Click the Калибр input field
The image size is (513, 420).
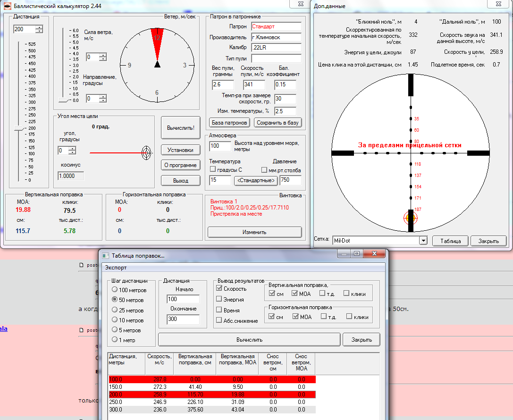[x=277, y=48]
